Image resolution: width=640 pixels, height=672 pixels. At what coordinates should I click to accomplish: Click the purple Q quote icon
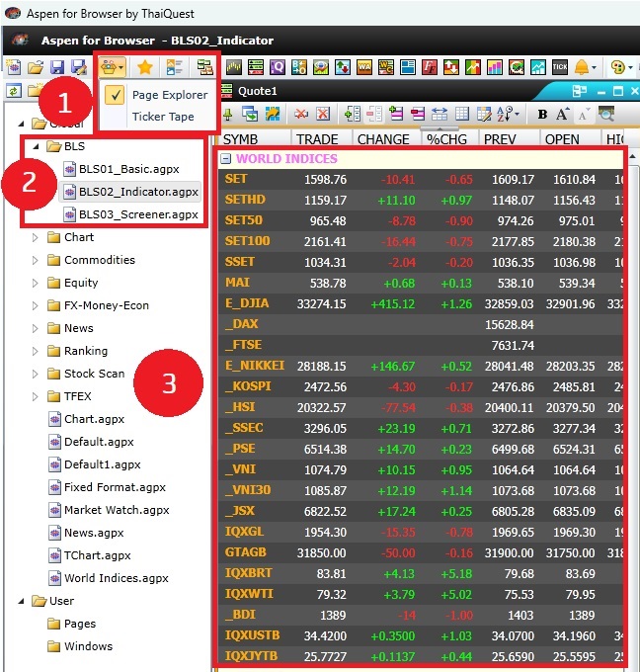278,67
